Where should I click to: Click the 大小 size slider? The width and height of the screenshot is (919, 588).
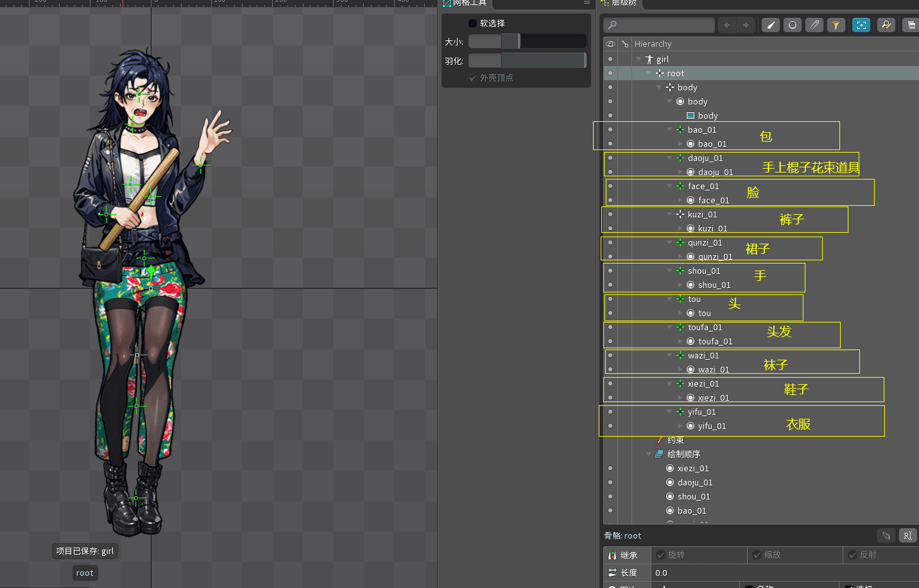[527, 42]
